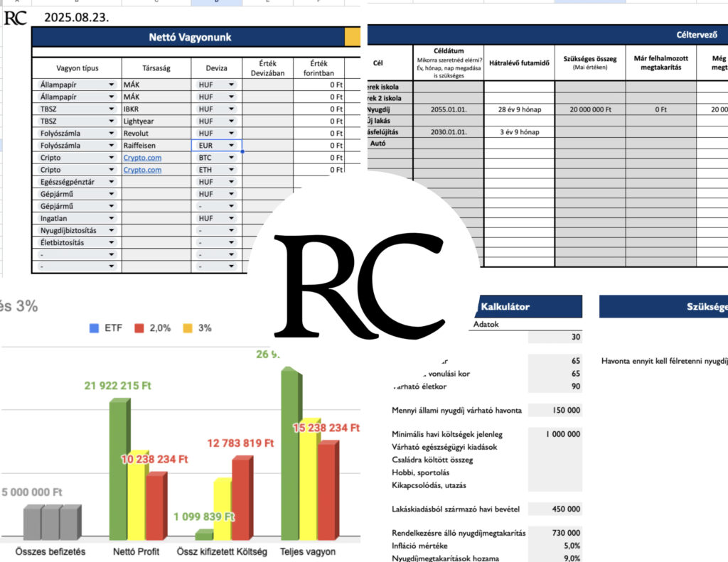The image size is (728, 562).
Task: Click the small RC logo beside the date
Action: click(x=15, y=18)
